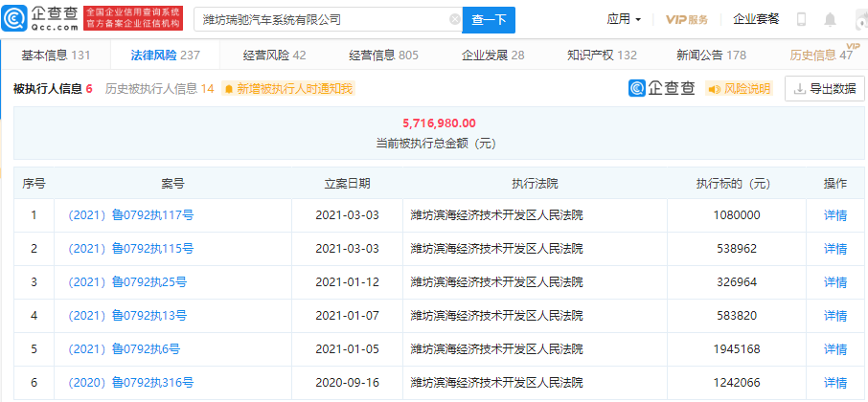Screen dimensions: 868x402
Task: View 详情 for case (2021)鲁0792执6号
Action: coord(835,349)
